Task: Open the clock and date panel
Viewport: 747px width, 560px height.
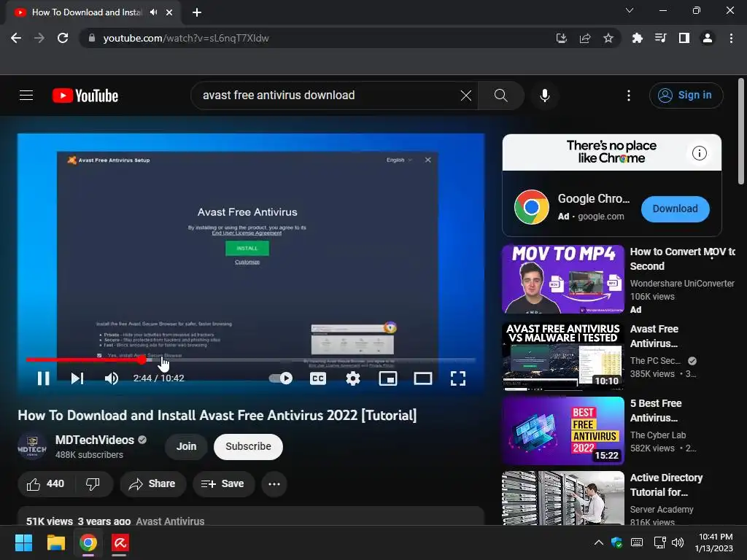Action: pyautogui.click(x=715, y=542)
